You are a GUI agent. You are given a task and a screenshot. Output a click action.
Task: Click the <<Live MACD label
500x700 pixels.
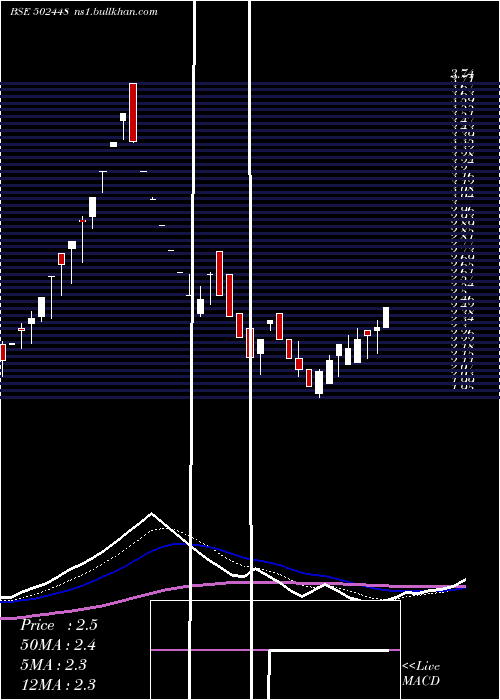tap(421, 674)
